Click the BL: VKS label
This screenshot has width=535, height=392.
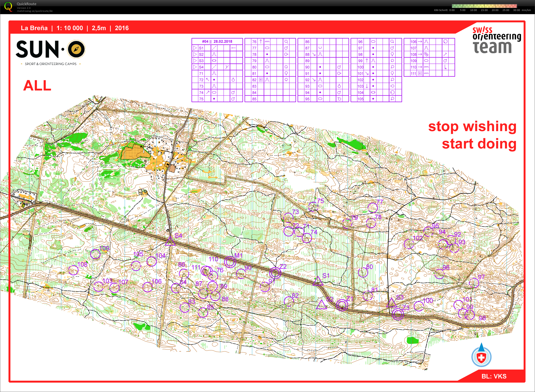494,376
